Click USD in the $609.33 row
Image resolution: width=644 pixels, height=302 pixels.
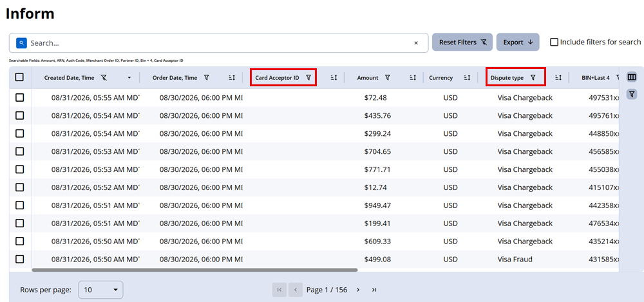point(450,241)
